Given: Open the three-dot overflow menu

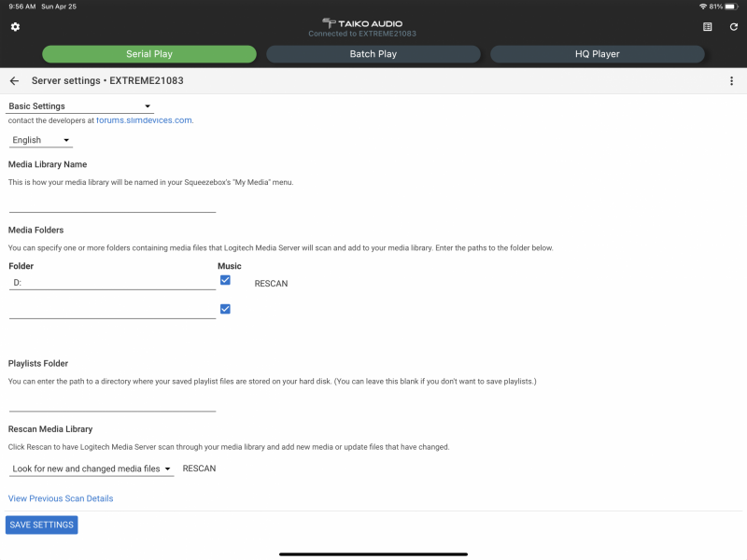Looking at the screenshot, I should (732, 81).
